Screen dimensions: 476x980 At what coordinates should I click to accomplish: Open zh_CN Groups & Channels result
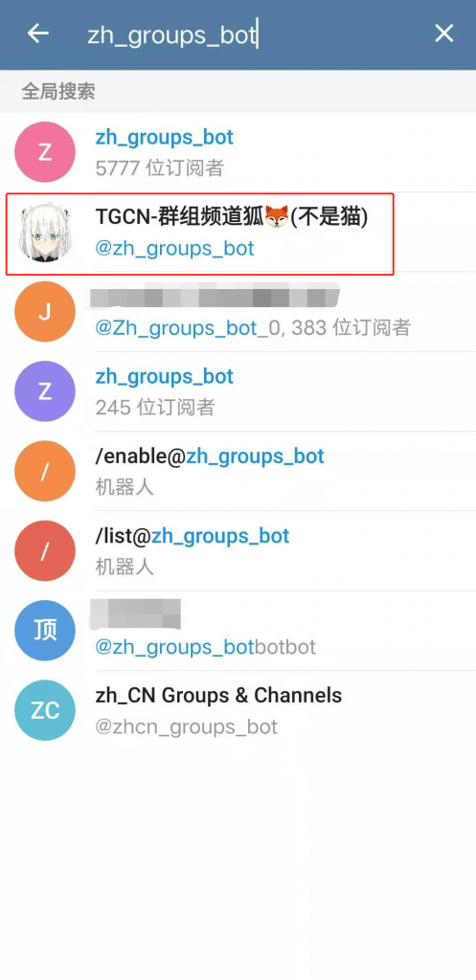[x=238, y=711]
